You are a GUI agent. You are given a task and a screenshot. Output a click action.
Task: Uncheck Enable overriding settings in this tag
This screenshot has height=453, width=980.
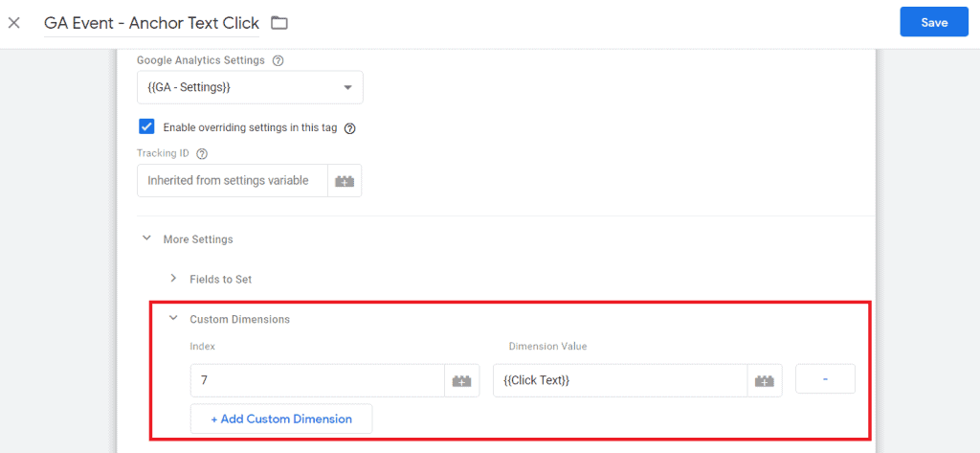146,127
